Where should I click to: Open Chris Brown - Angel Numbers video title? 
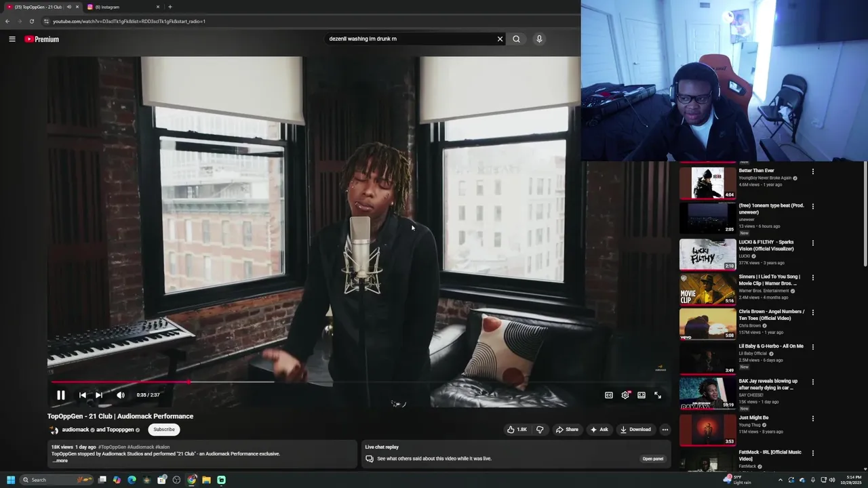pos(772,314)
